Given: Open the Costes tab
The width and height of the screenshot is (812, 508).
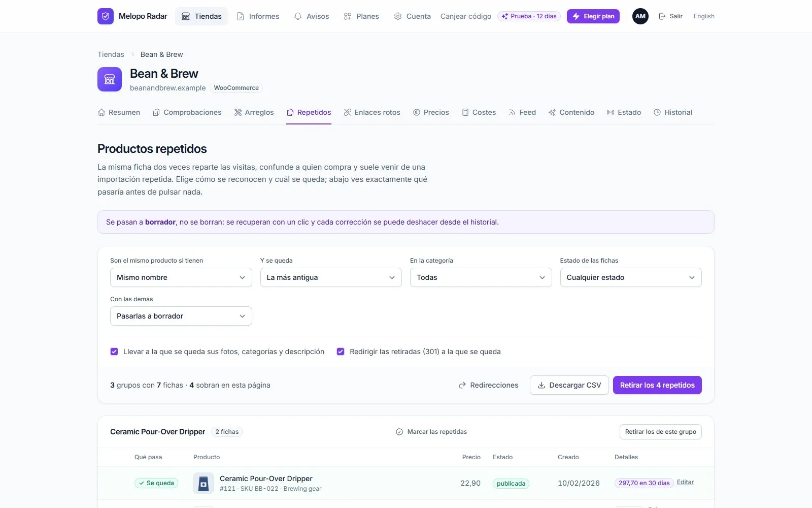Looking at the screenshot, I should point(479,112).
